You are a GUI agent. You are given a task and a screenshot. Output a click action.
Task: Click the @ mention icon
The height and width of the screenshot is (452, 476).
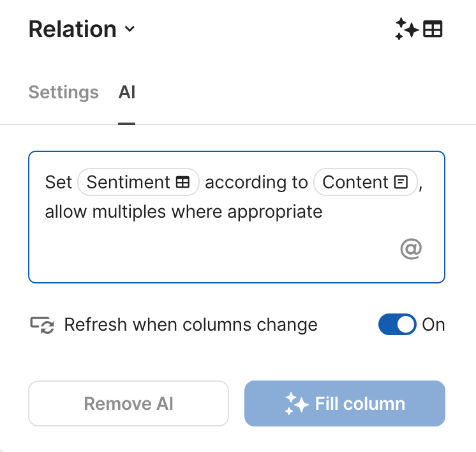point(411,248)
